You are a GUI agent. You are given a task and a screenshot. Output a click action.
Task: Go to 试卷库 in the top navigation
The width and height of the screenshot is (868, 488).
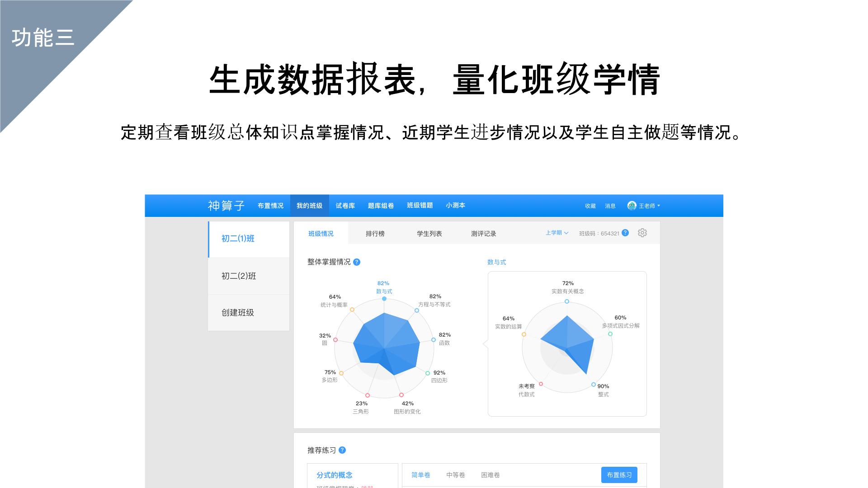tap(345, 206)
